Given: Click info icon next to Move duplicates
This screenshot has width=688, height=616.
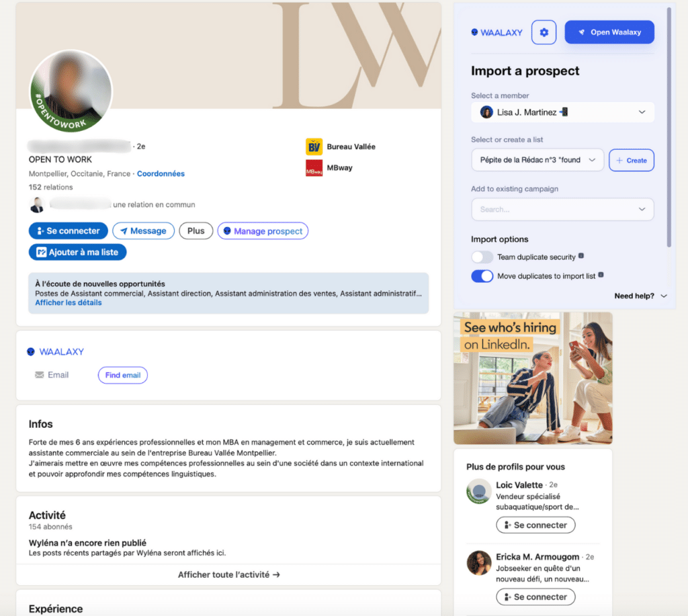Looking at the screenshot, I should 601,275.
